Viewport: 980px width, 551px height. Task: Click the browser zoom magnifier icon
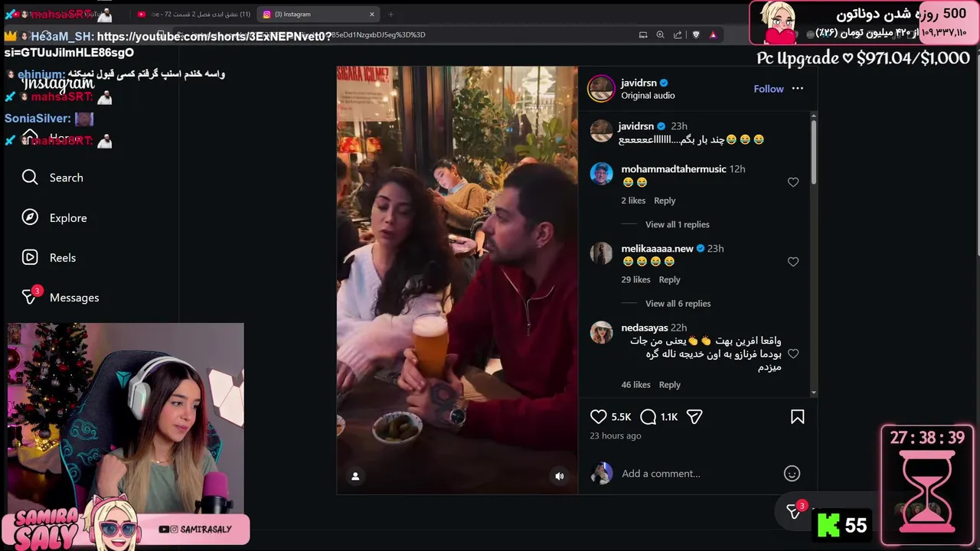(660, 34)
